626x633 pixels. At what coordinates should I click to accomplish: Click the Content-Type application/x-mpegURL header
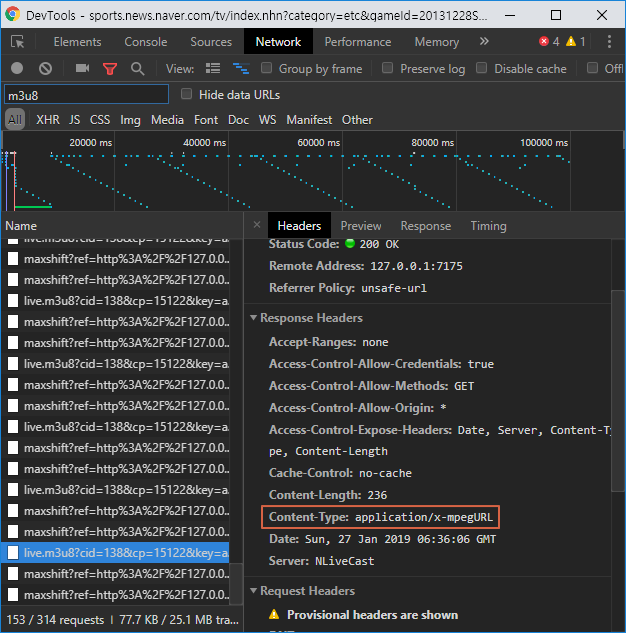coord(381,517)
